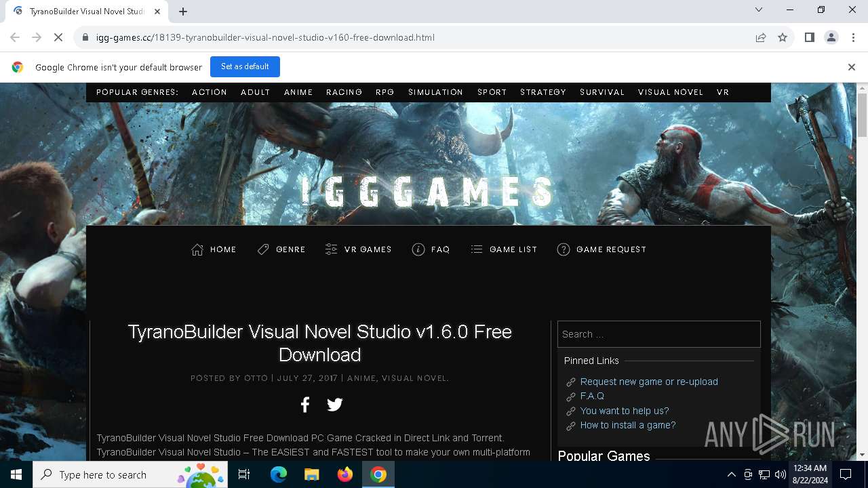The image size is (868, 488).
Task: Stop loading page button in Chrome
Action: pos(58,37)
